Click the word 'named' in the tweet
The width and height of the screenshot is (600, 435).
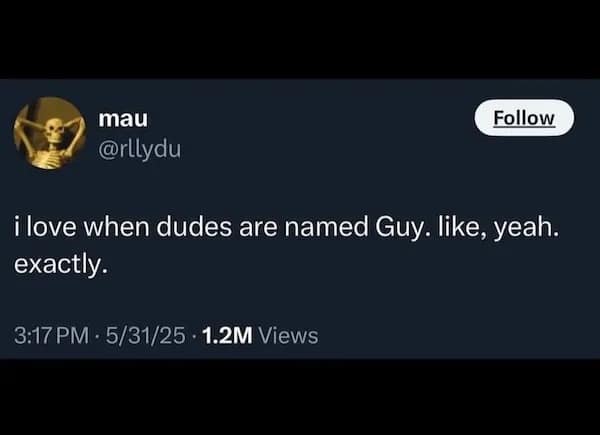pyautogui.click(x=326, y=227)
